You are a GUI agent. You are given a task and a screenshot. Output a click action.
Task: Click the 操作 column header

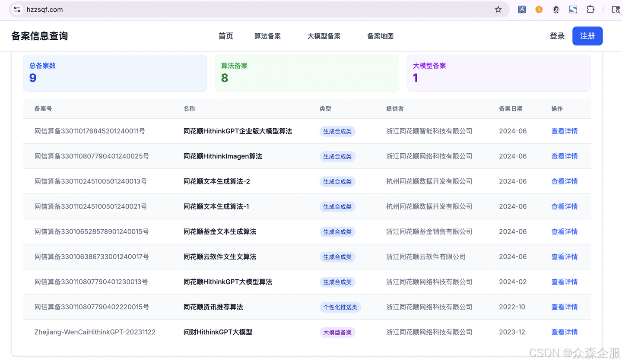tap(557, 109)
